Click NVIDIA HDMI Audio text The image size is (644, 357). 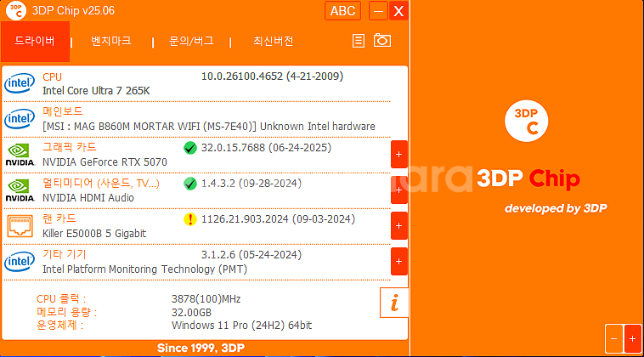(x=88, y=198)
